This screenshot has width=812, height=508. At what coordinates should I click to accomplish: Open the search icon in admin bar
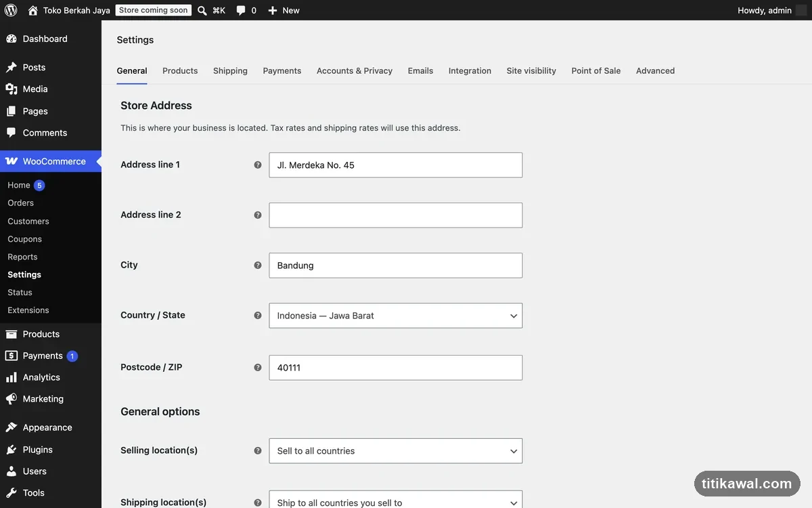pyautogui.click(x=202, y=10)
